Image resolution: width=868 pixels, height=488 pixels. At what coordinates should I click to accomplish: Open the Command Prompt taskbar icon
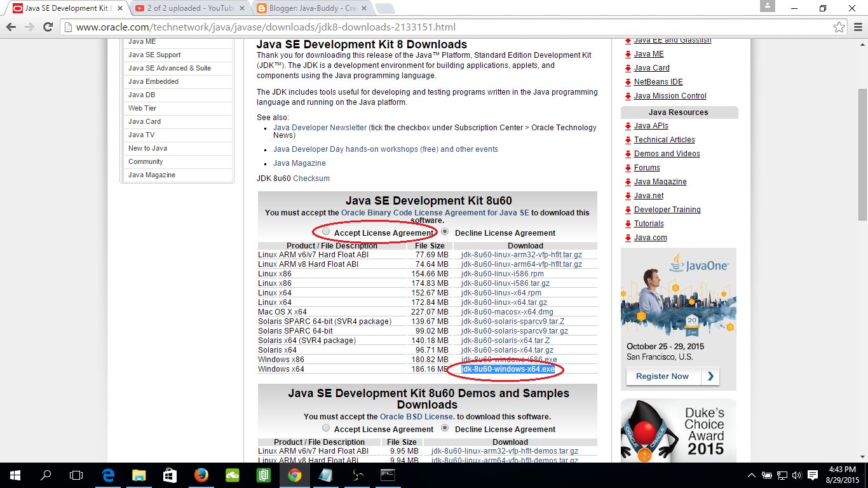pos(388,475)
